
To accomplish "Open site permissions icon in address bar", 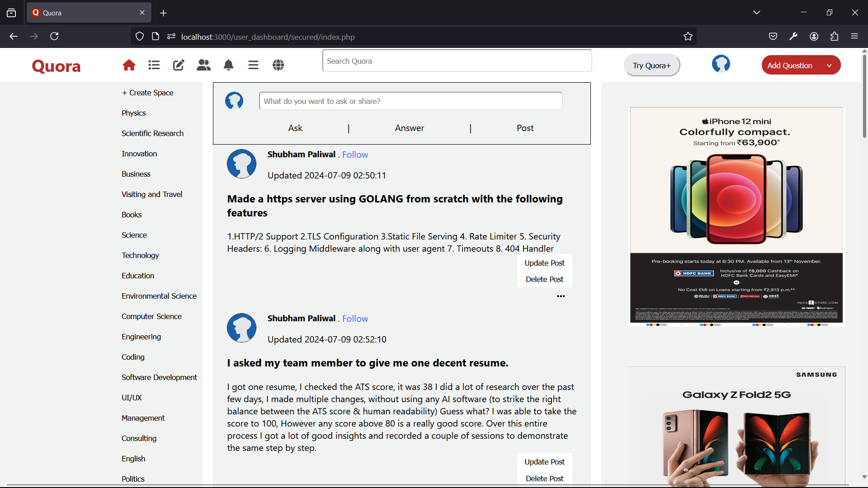I will [171, 37].
